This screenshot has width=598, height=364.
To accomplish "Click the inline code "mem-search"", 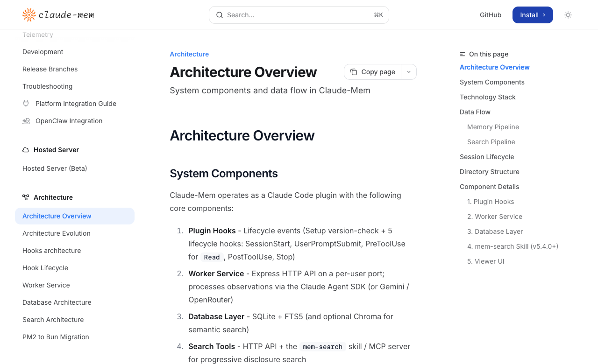I will 322,347.
